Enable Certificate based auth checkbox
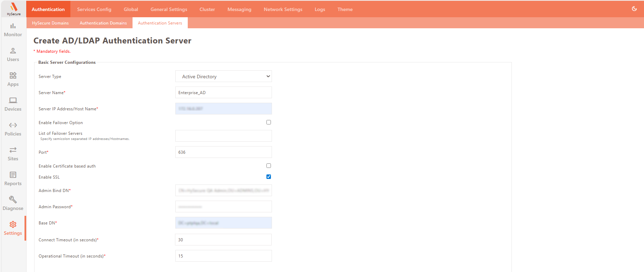This screenshot has height=272, width=644. pyautogui.click(x=269, y=166)
